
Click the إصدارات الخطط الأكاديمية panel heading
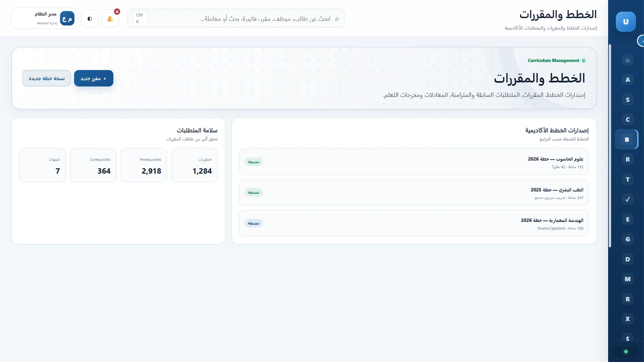tap(557, 130)
